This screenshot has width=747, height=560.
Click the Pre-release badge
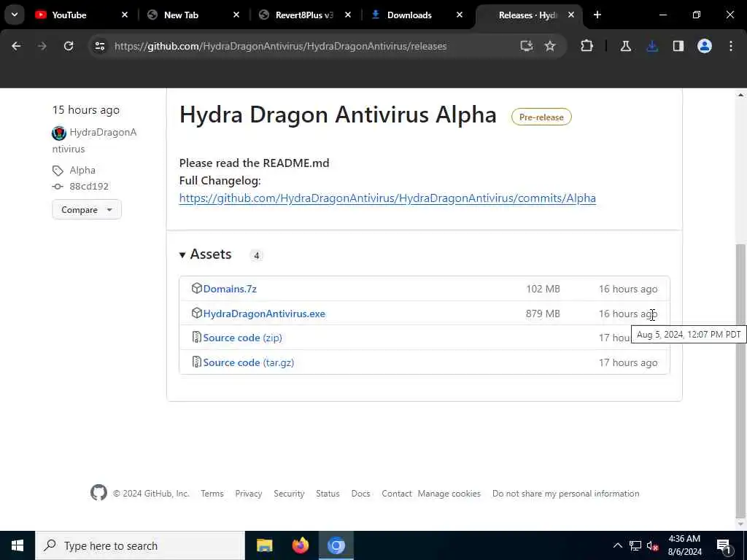541,117
